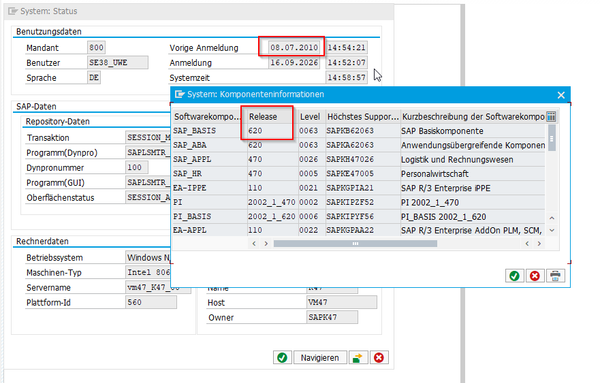Print the component list with printer icon
The height and width of the screenshot is (383, 600).
555,276
